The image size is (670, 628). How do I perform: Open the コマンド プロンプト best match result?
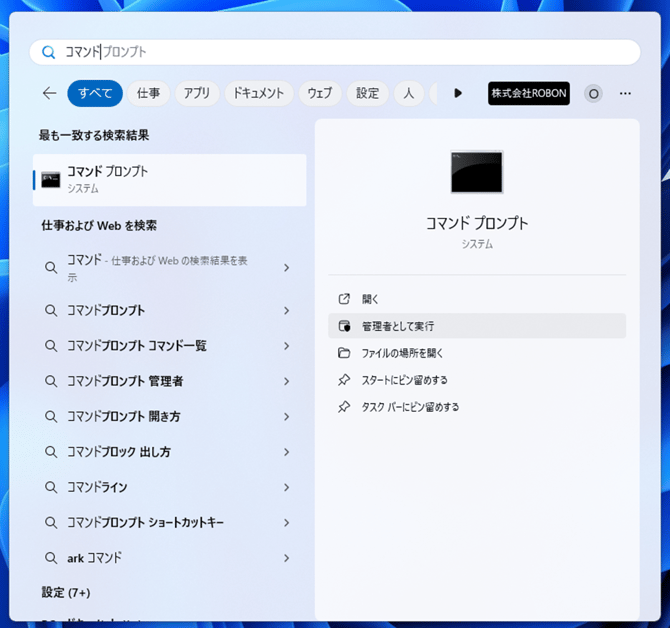(x=169, y=179)
